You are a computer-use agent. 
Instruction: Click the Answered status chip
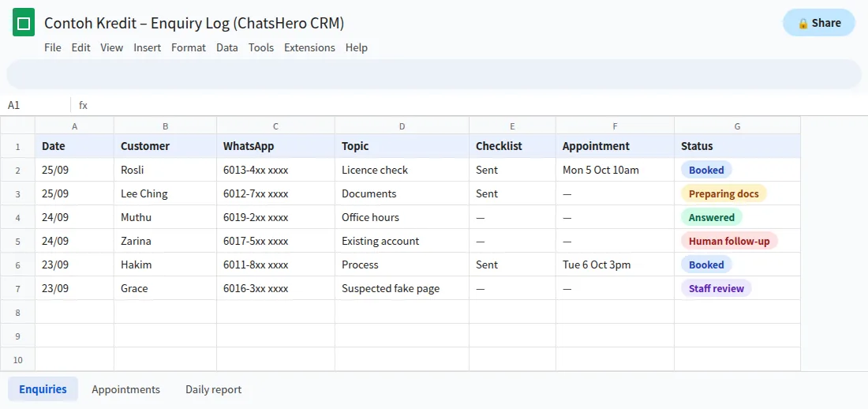711,217
